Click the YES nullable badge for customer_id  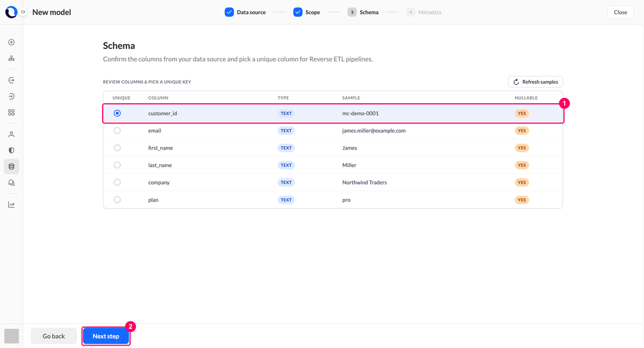(522, 113)
